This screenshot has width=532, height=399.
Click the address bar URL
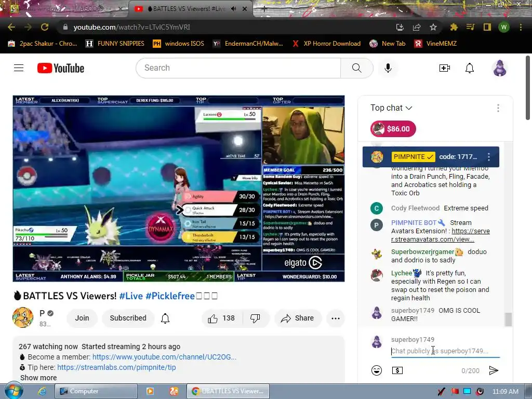[131, 27]
